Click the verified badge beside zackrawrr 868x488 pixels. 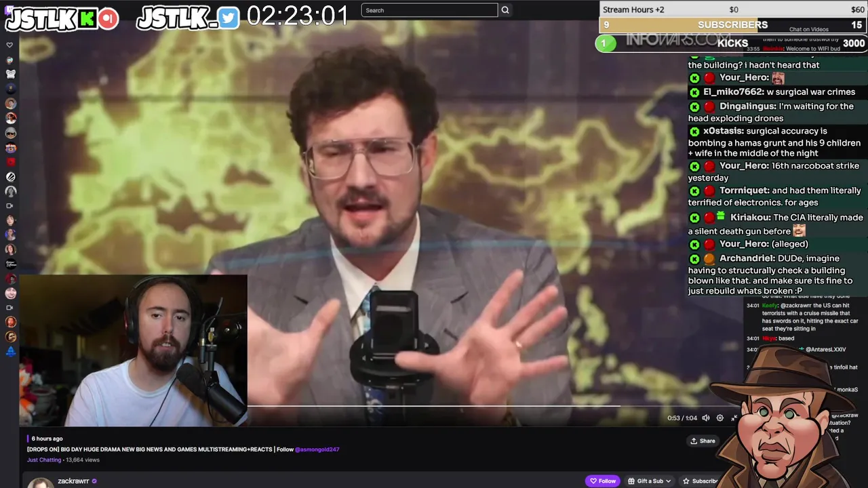pyautogui.click(x=94, y=481)
